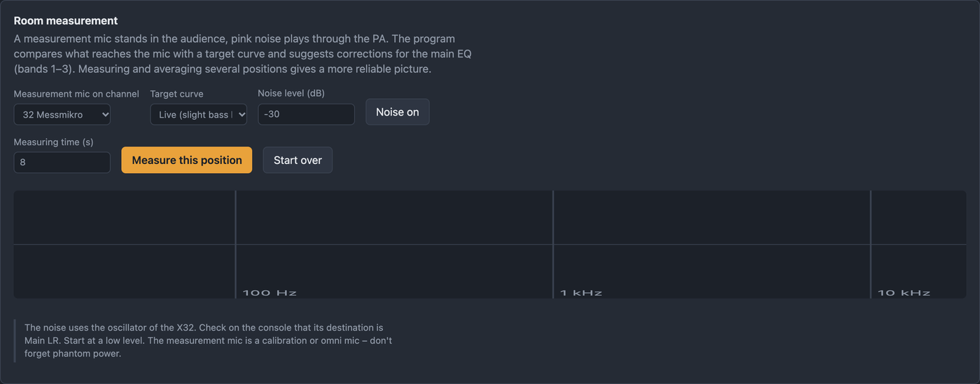980x384 pixels.
Task: Focus the Noise level dB field
Action: pyautogui.click(x=306, y=114)
